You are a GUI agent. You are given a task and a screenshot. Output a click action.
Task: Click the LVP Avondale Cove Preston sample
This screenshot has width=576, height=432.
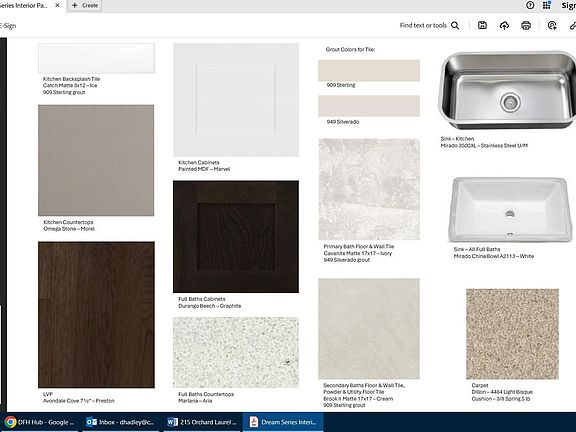pos(96,314)
